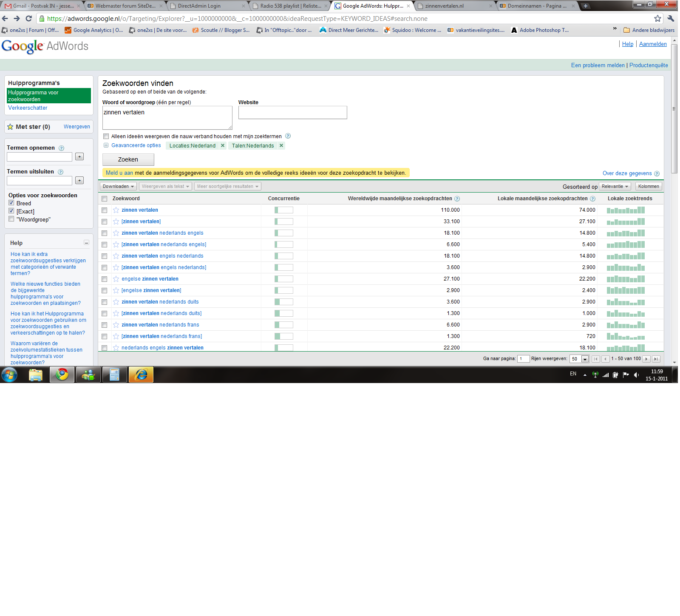Click browser reload button
The width and height of the screenshot is (680, 616).
click(x=28, y=18)
